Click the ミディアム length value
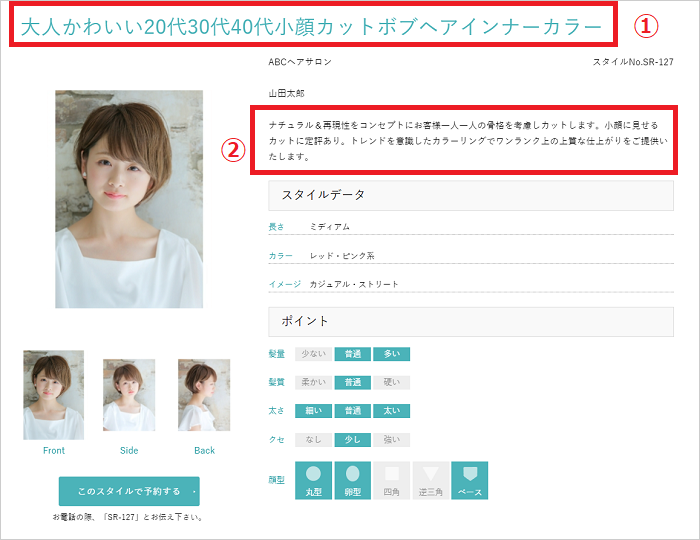This screenshot has height=540, width=700. click(x=329, y=227)
